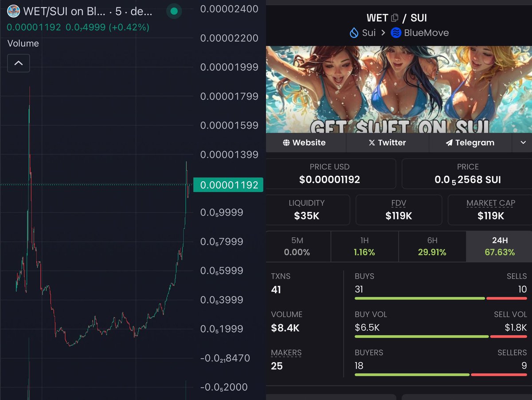Click the green buy volume progress bar
The image size is (532, 400).
point(421,337)
